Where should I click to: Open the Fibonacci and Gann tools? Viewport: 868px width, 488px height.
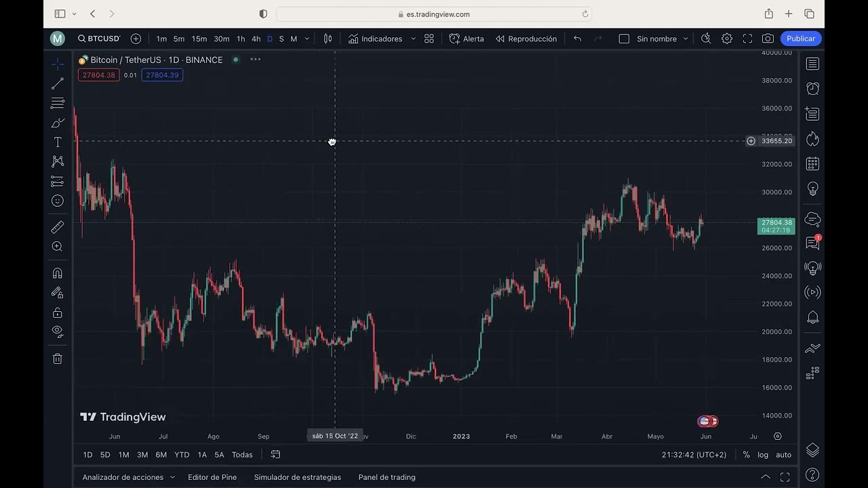(58, 104)
